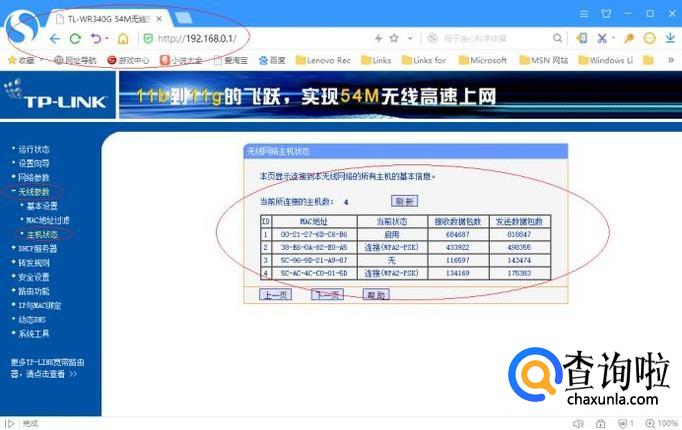Open 主机状态 under wireless settings
The width and height of the screenshot is (682, 430).
(42, 234)
